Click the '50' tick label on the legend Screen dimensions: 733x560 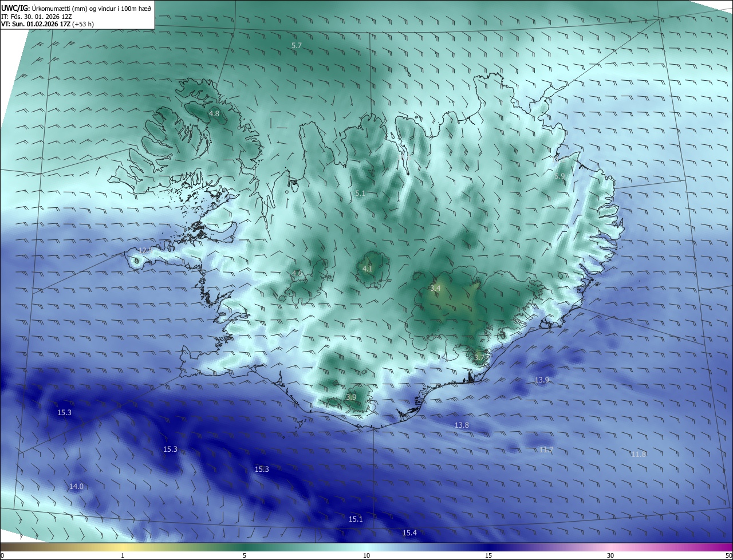(728, 556)
